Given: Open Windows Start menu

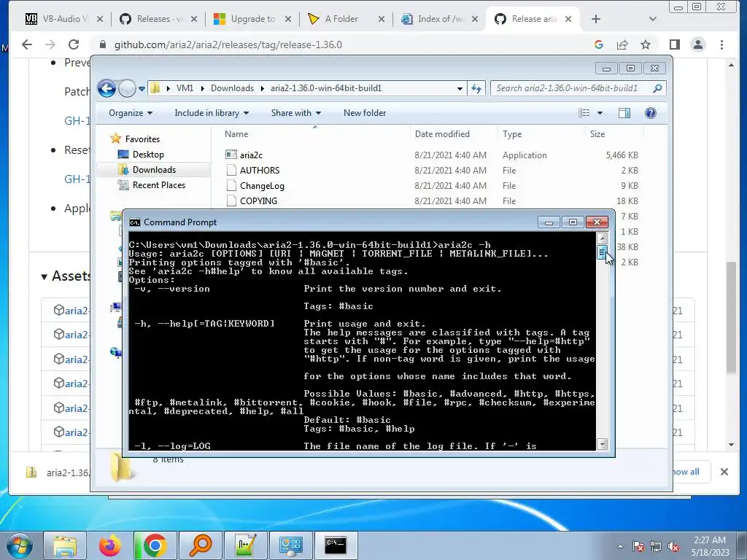Looking at the screenshot, I should [20, 545].
